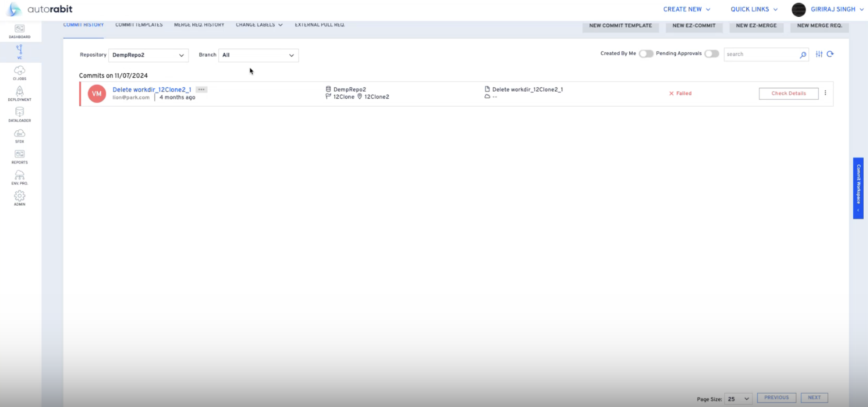The height and width of the screenshot is (407, 868).
Task: Open the SFDX module icon
Action: [19, 136]
